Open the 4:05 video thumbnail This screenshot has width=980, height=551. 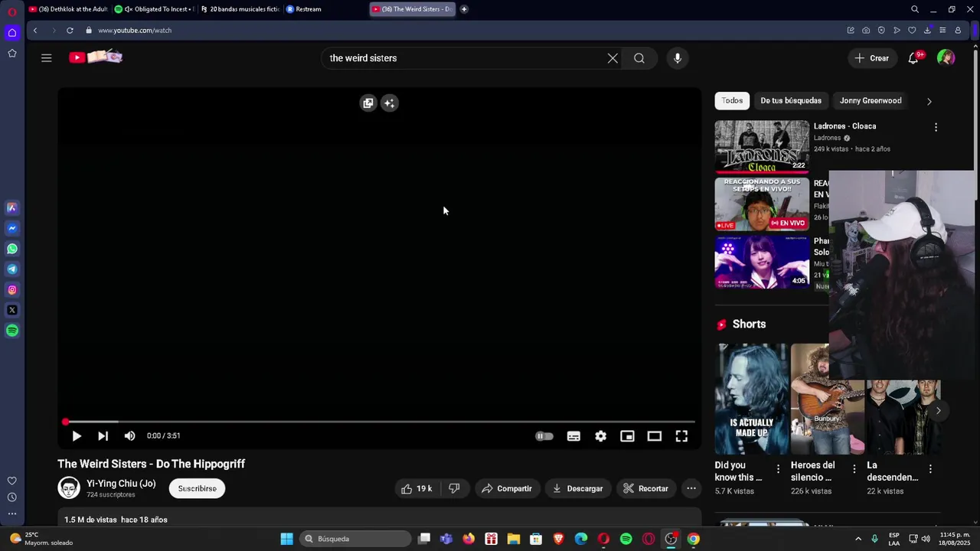click(x=762, y=262)
